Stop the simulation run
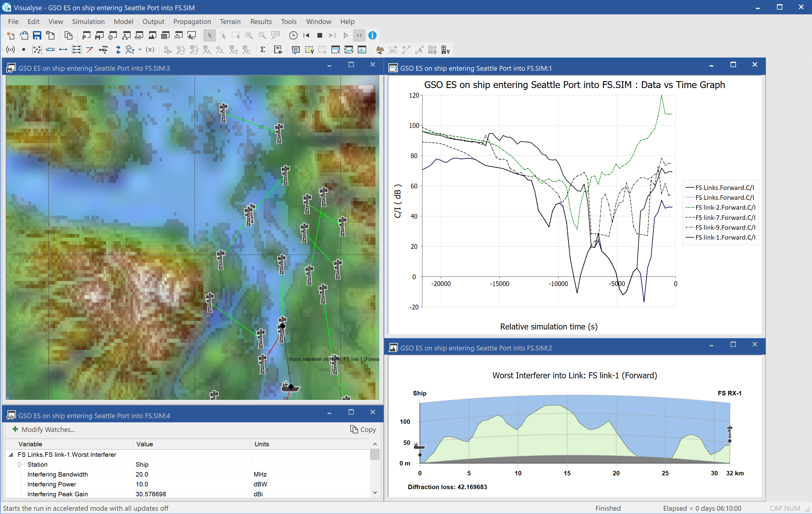The width and height of the screenshot is (812, 514). (x=320, y=35)
